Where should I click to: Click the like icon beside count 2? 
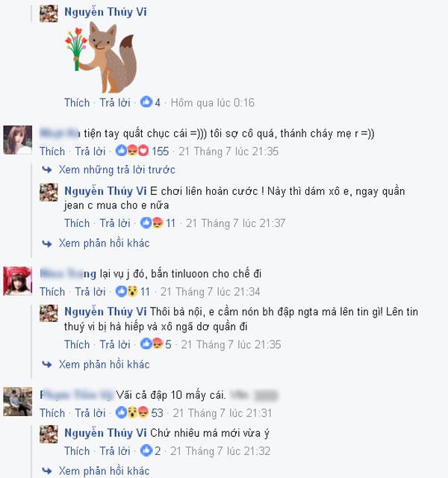coord(146,450)
